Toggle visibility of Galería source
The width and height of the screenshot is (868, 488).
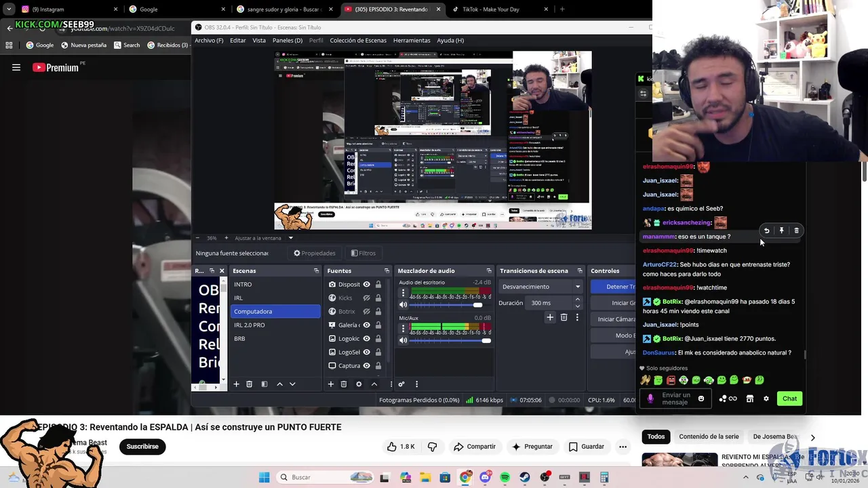pos(366,325)
